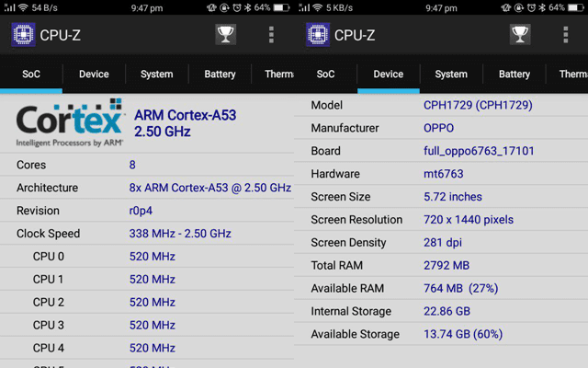Tap alarm clock icon in left status bar

[237, 7]
